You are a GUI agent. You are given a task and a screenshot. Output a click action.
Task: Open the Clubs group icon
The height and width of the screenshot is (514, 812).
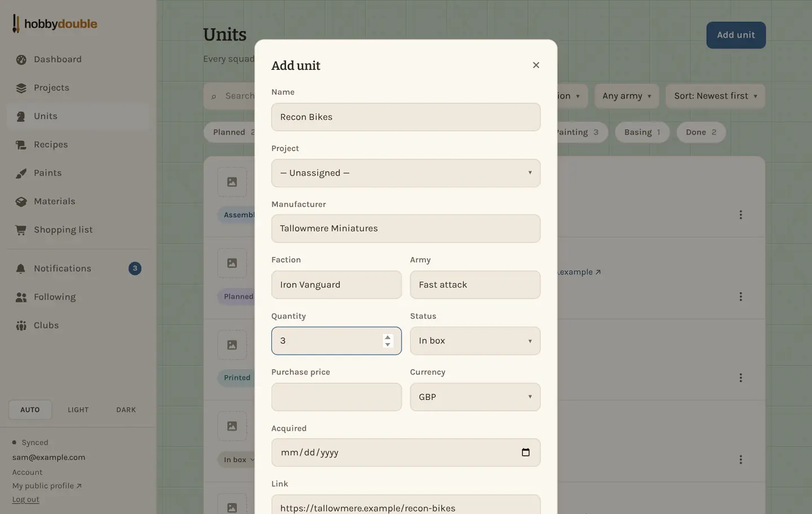21,325
